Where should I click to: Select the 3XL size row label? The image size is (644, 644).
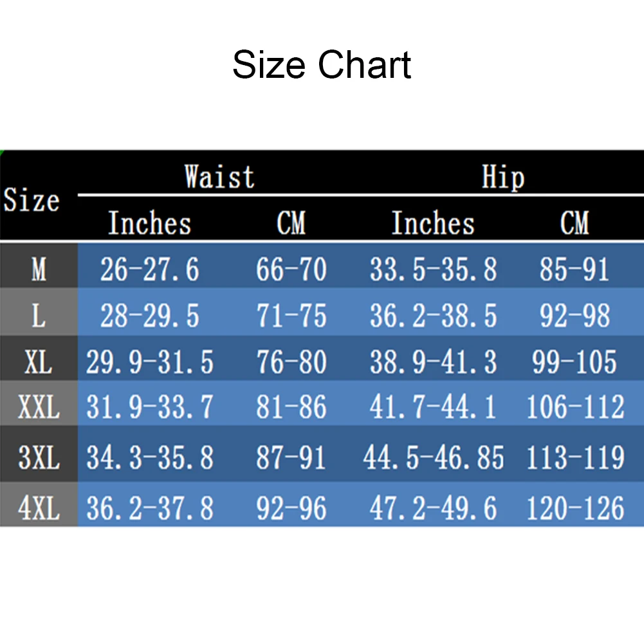pyautogui.click(x=39, y=457)
